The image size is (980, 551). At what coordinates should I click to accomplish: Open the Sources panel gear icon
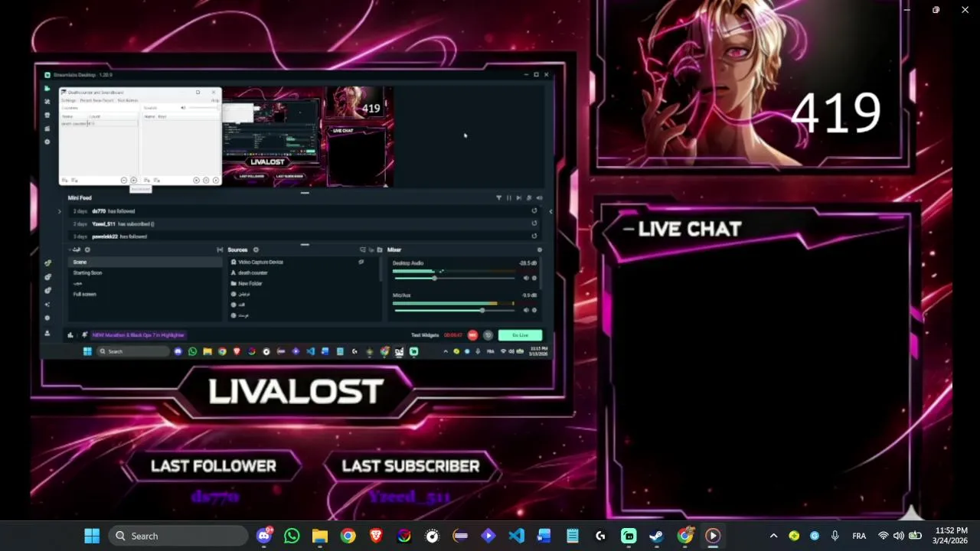click(256, 249)
